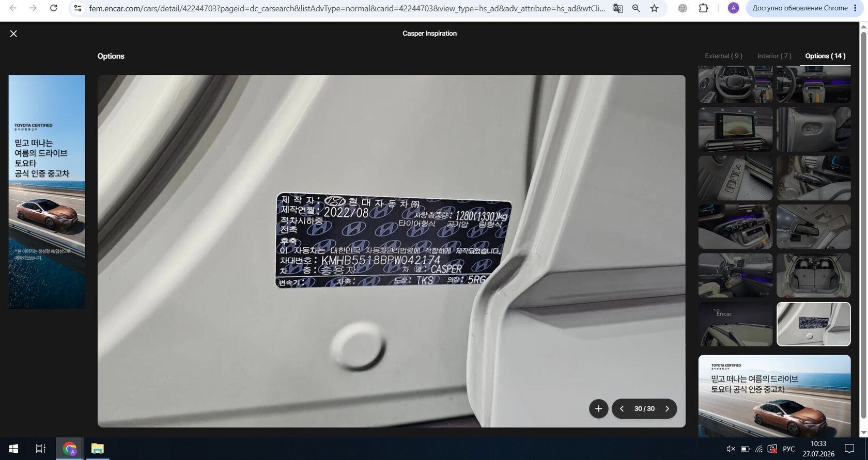This screenshot has height=460, width=868.
Task: Open the Google Translate page icon
Action: pyautogui.click(x=618, y=8)
